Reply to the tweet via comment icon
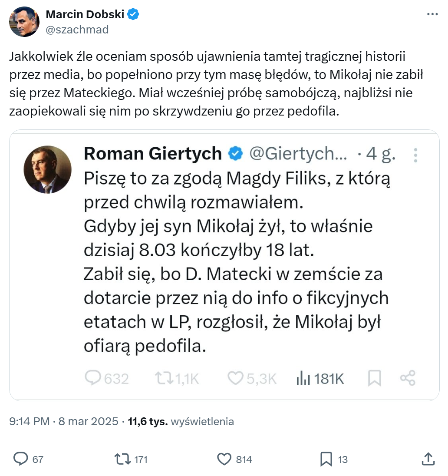This screenshot has width=448, height=476. [20, 459]
